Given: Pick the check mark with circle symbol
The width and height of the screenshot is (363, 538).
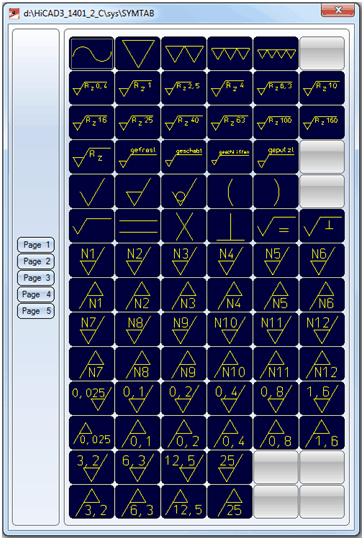Looking at the screenshot, I should click(x=184, y=191).
